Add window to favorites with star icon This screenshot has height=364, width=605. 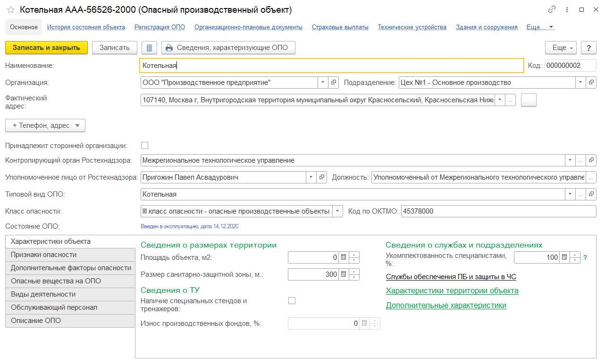(x=10, y=9)
